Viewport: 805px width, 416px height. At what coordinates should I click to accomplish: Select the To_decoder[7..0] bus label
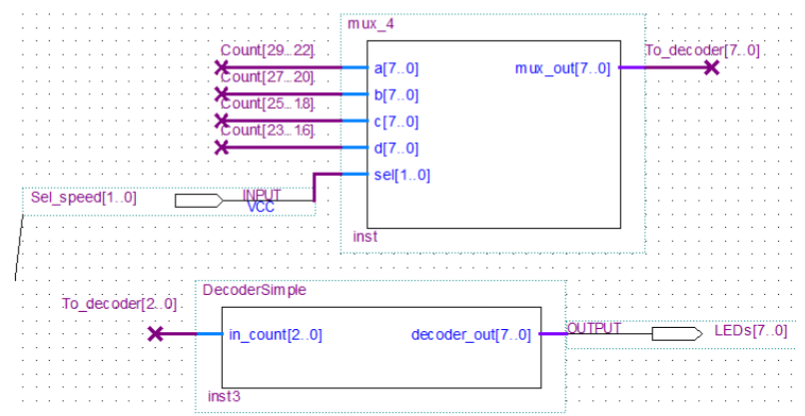pyautogui.click(x=702, y=50)
